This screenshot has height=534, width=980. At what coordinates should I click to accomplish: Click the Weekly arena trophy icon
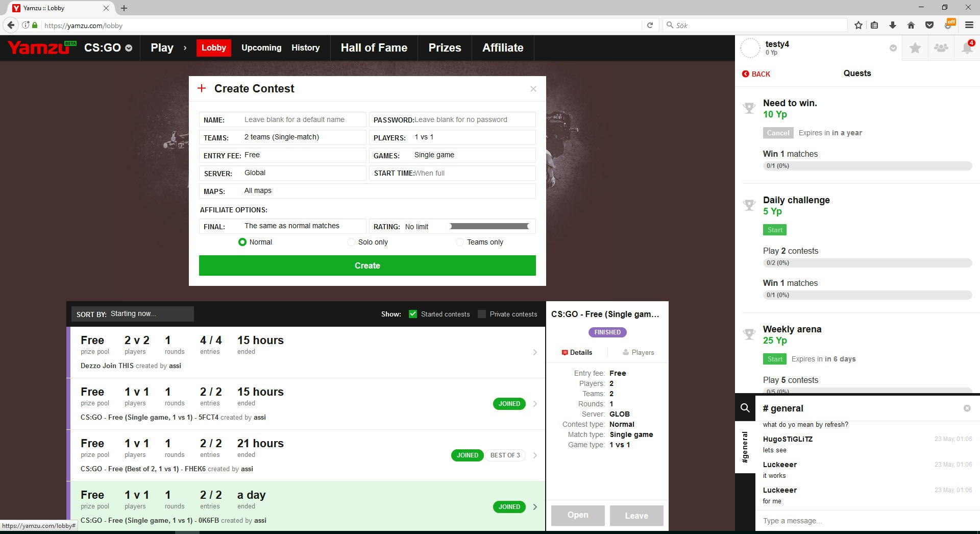[x=749, y=334]
